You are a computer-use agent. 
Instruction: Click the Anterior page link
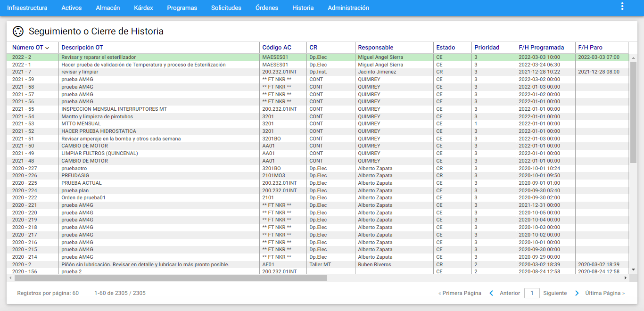(510, 293)
